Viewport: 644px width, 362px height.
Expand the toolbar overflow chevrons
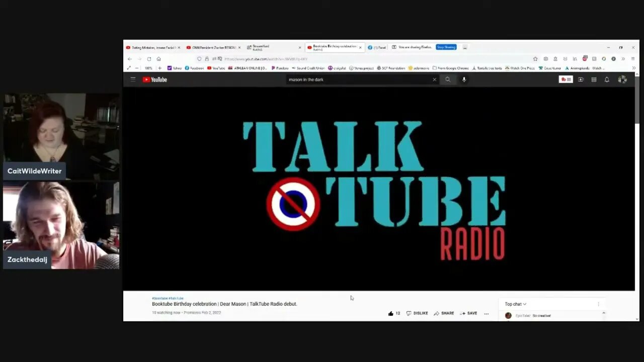623,59
